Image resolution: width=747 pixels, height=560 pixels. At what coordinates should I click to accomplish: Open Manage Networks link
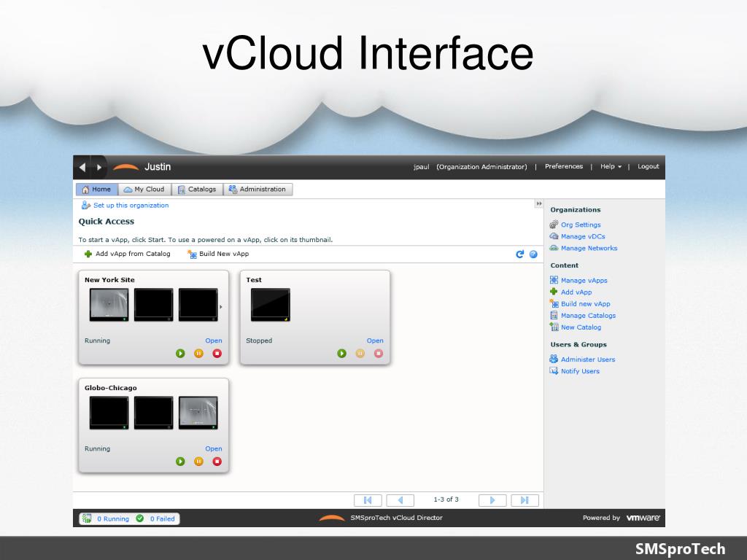[x=589, y=248]
